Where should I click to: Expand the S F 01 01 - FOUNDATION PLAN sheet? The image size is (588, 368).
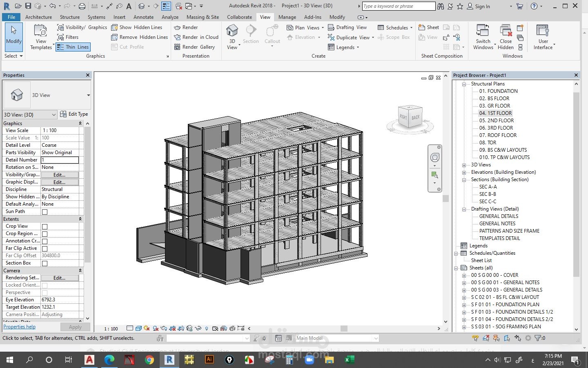coord(464,305)
